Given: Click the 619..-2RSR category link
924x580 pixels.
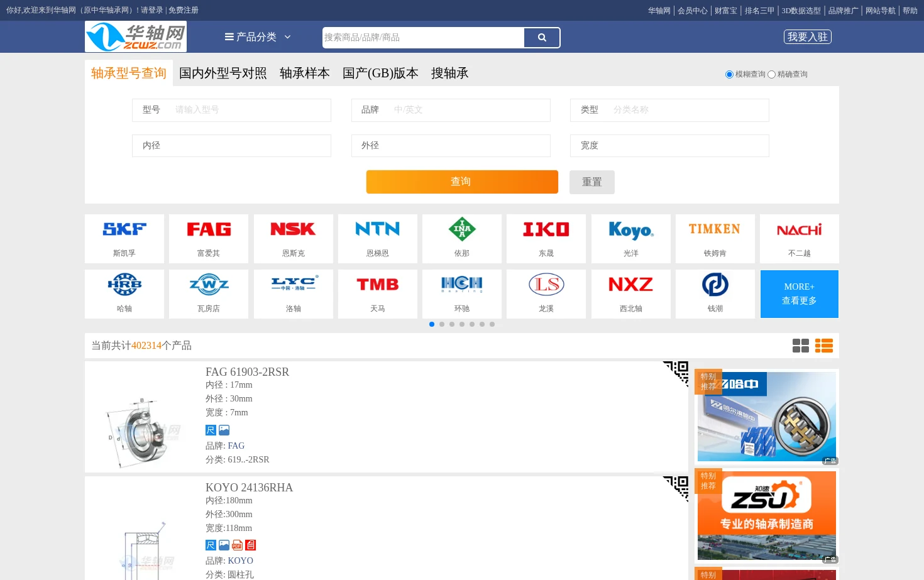Looking at the screenshot, I should (x=248, y=460).
